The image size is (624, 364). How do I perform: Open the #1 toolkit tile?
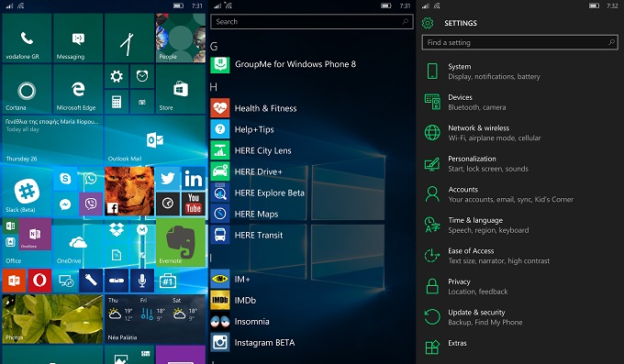(168, 281)
